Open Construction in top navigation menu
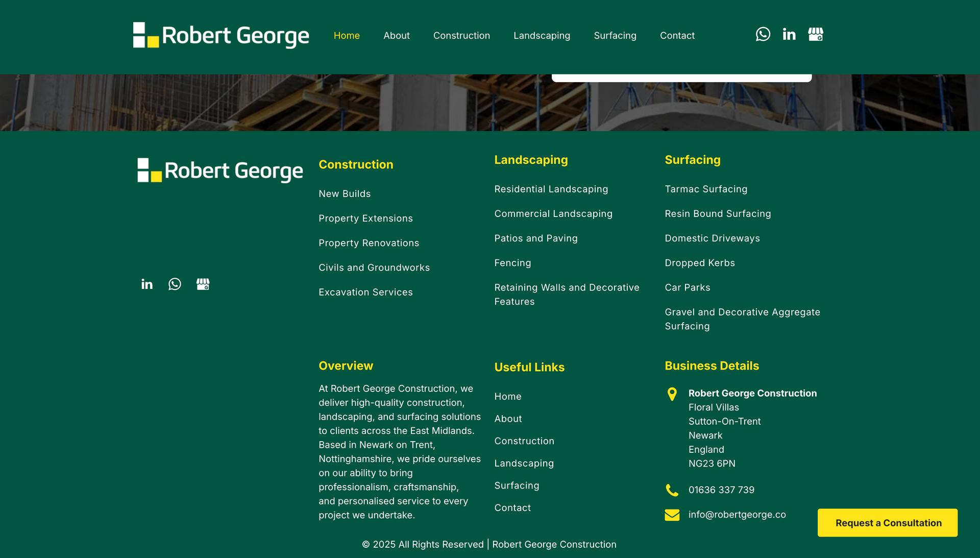This screenshot has width=980, height=558. coord(461,36)
